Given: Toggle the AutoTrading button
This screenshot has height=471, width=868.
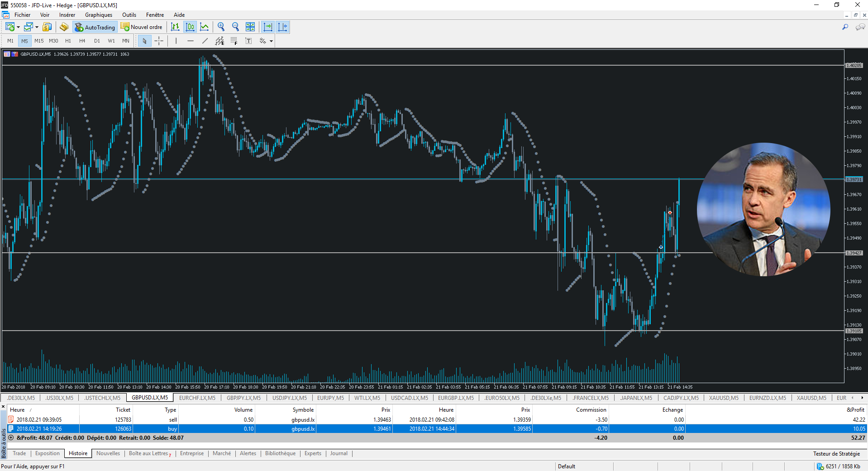Looking at the screenshot, I should 95,27.
